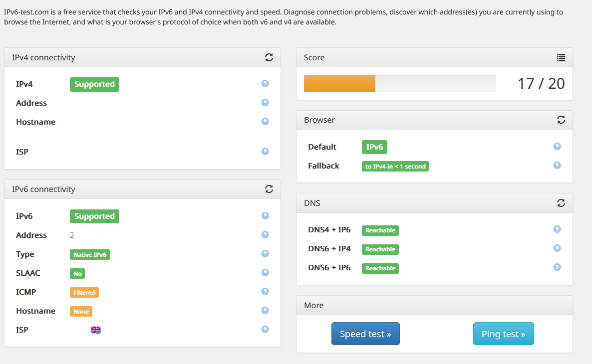This screenshot has height=364, width=592.
Task: Click the UK flag next to ISP
Action: coord(96,330)
